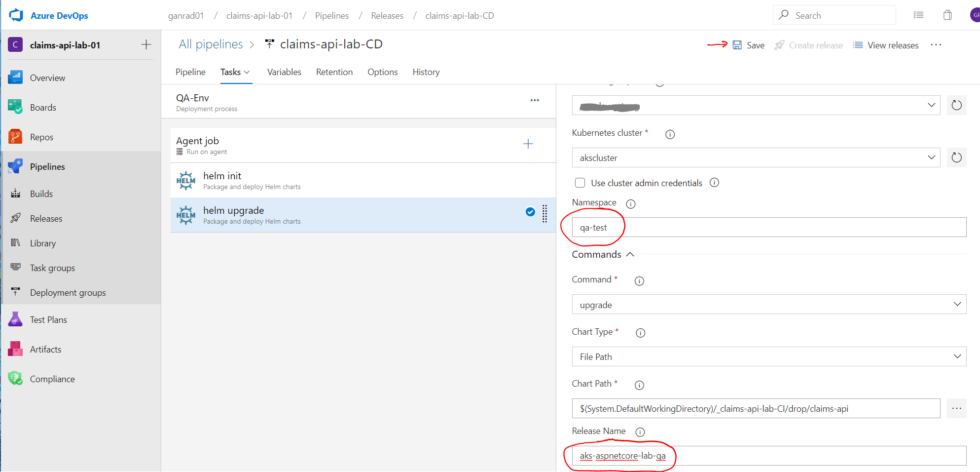This screenshot has width=980, height=472.
Task: Switch to the Retention tab
Action: pos(334,72)
